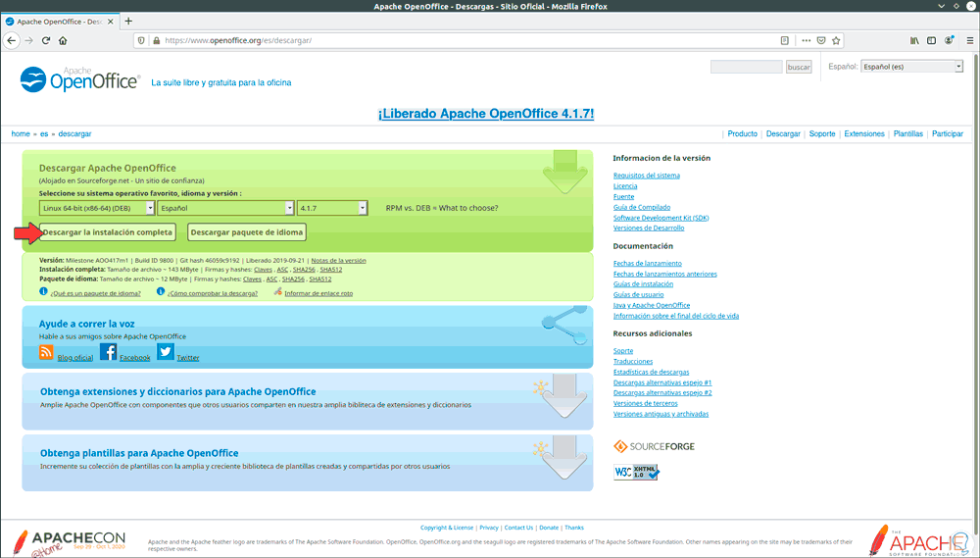Click the Facebook icon

click(x=108, y=351)
